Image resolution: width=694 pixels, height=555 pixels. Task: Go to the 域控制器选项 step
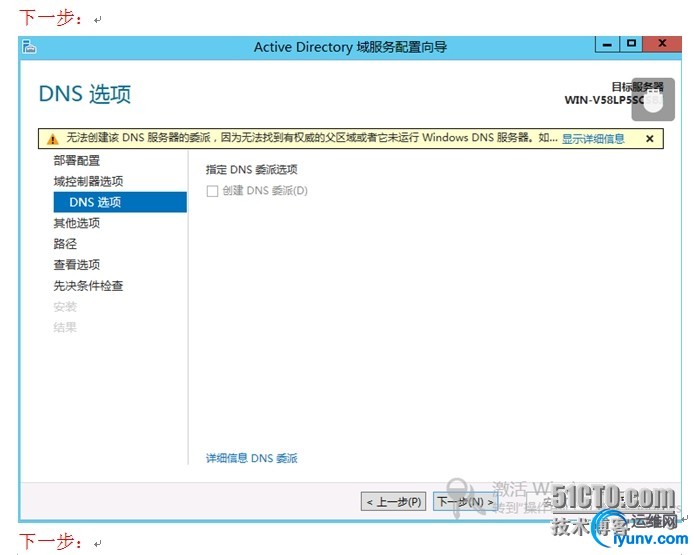pyautogui.click(x=88, y=181)
